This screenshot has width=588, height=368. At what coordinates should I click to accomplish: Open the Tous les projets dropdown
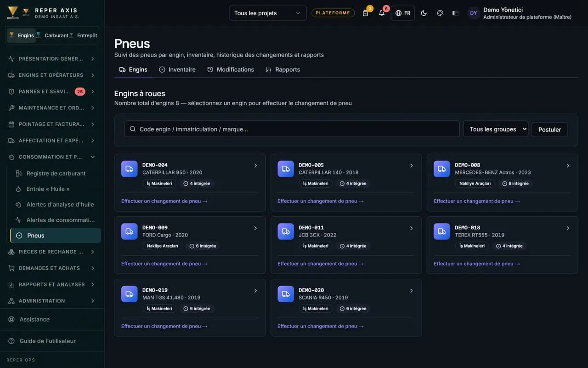268,13
